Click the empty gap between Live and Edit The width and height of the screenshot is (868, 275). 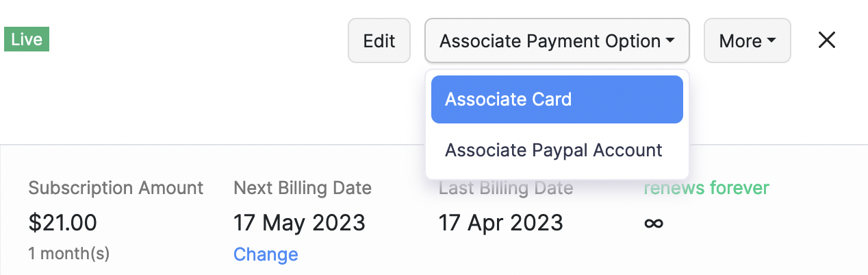[x=199, y=41]
